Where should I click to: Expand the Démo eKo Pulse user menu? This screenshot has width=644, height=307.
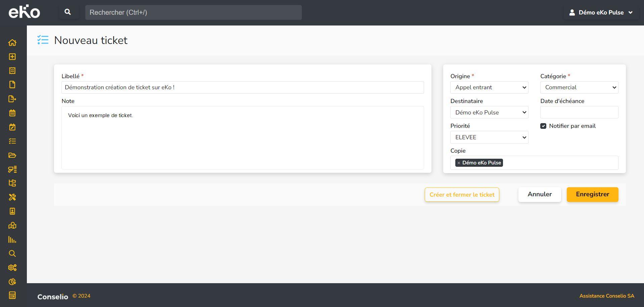[x=601, y=12]
